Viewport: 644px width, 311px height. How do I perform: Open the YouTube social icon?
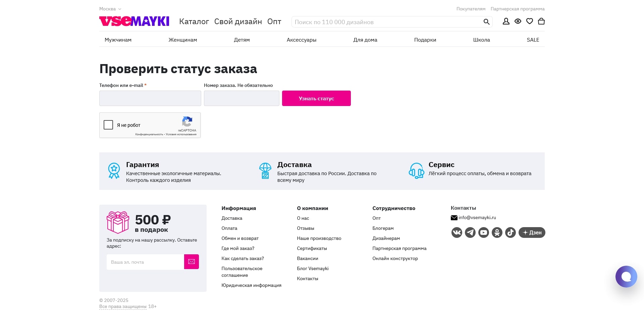483,232
